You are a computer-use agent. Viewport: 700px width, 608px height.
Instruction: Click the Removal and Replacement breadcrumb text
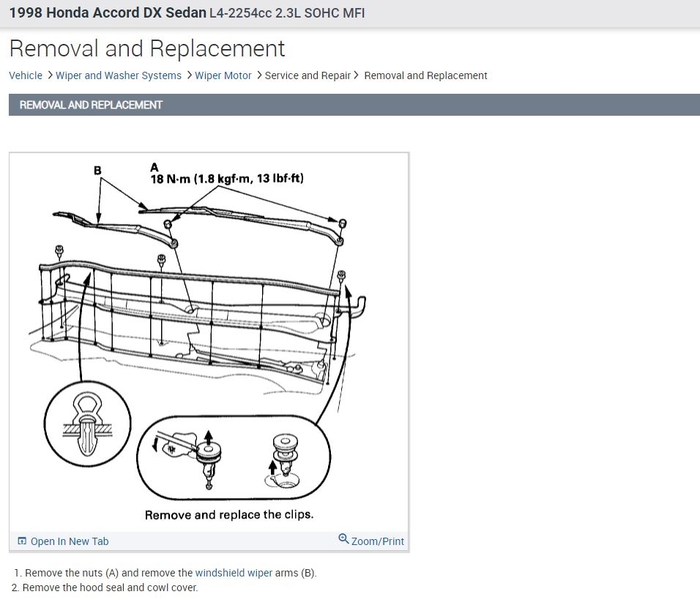[425, 75]
